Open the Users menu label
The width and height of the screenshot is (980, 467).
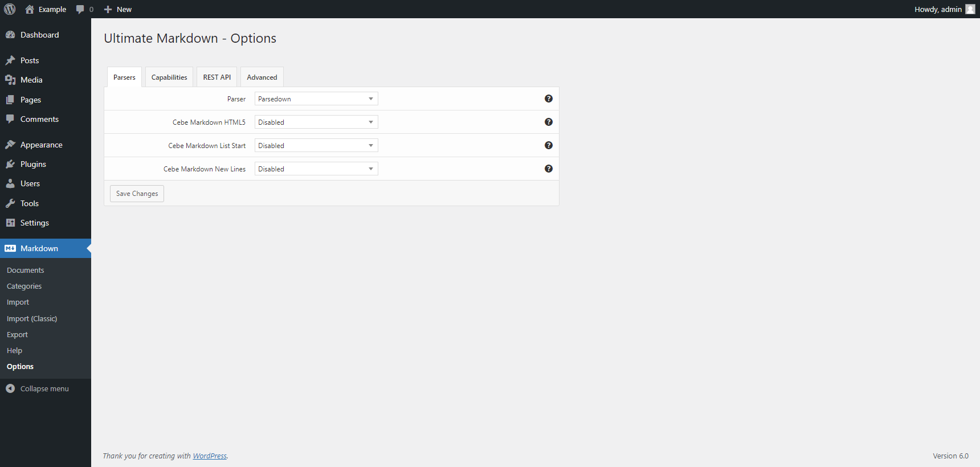pyautogui.click(x=30, y=183)
